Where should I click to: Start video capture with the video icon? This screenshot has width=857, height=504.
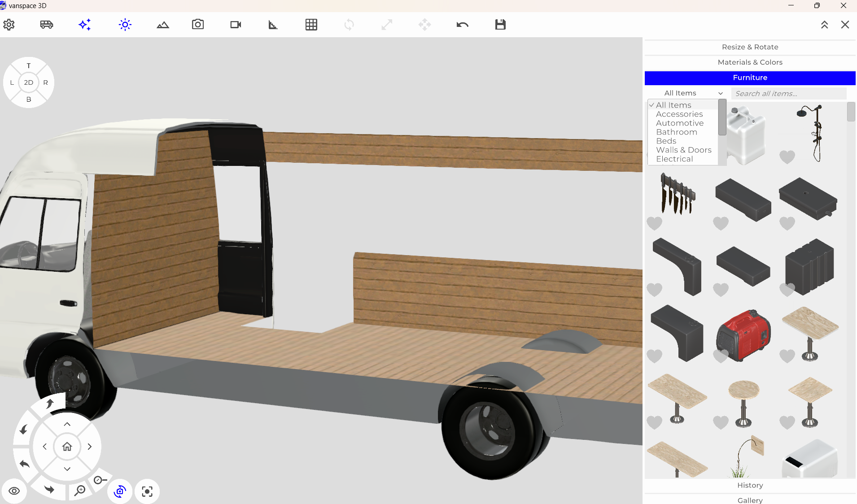(x=235, y=25)
